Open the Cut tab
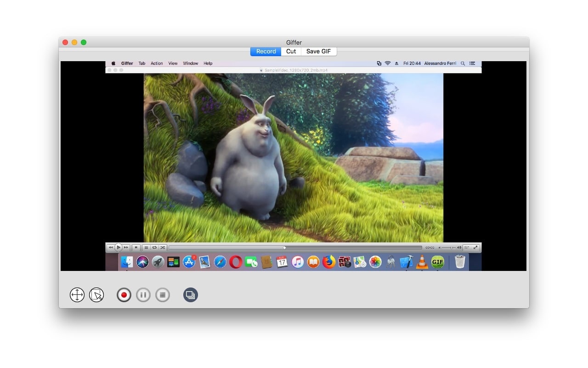This screenshot has height=368, width=588. 291,52
